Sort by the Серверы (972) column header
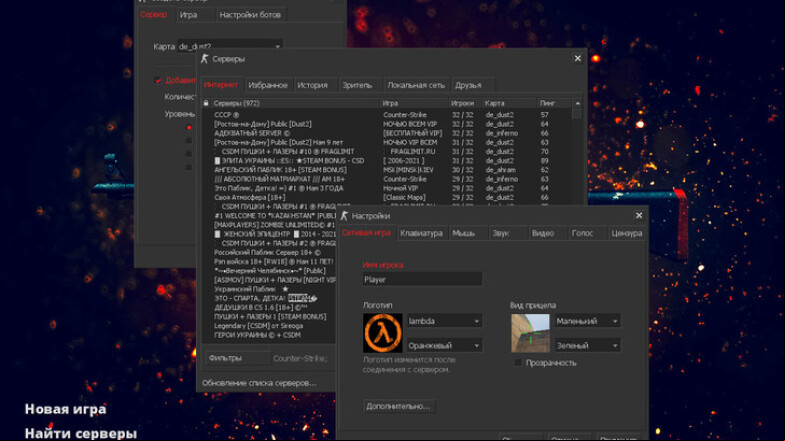This screenshot has width=785, height=441. point(295,103)
